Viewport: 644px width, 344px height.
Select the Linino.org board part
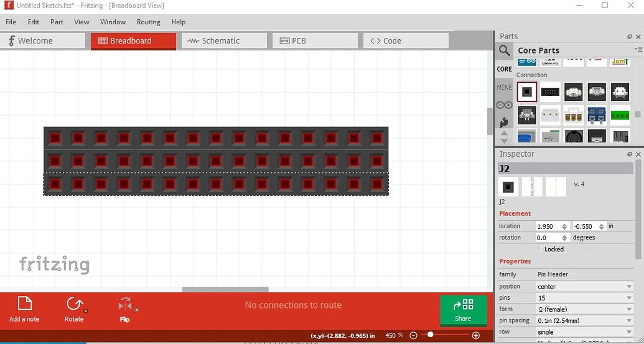click(551, 62)
